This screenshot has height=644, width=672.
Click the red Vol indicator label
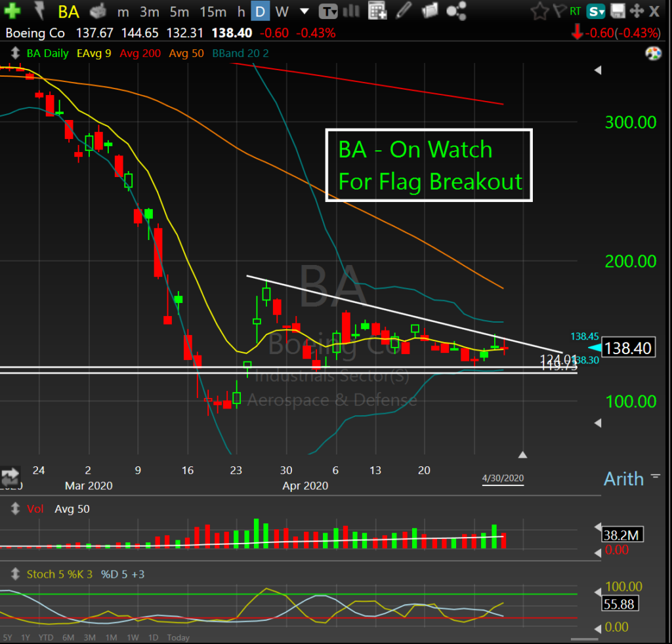pyautogui.click(x=35, y=509)
